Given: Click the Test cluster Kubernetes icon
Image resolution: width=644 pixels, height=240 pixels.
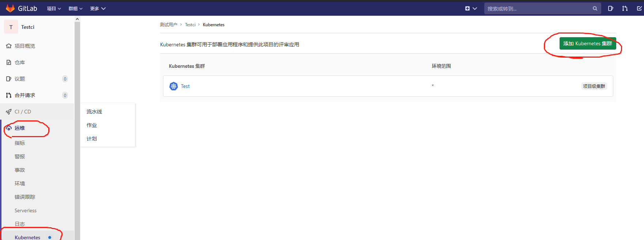Looking at the screenshot, I should pos(174,86).
